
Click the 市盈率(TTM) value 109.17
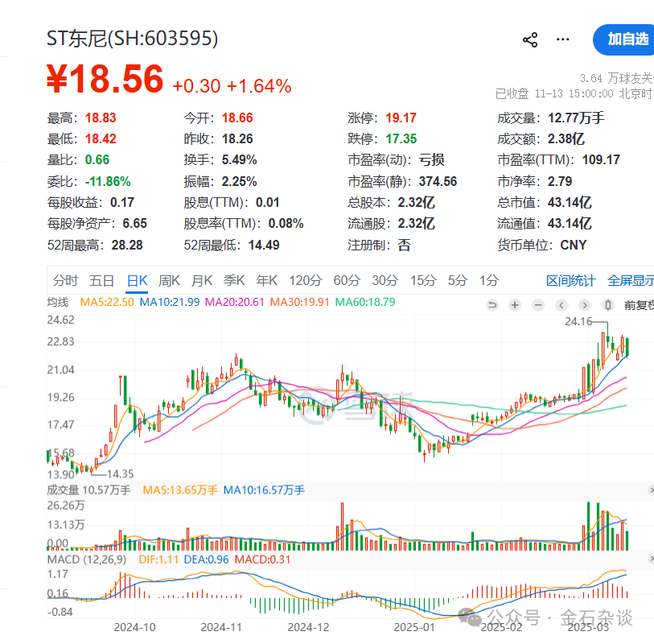tap(601, 160)
